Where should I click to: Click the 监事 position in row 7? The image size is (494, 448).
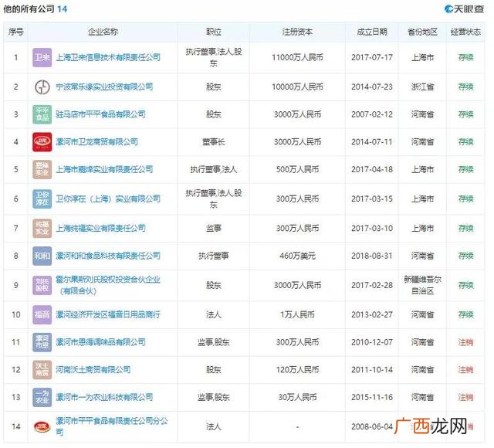[x=214, y=229]
